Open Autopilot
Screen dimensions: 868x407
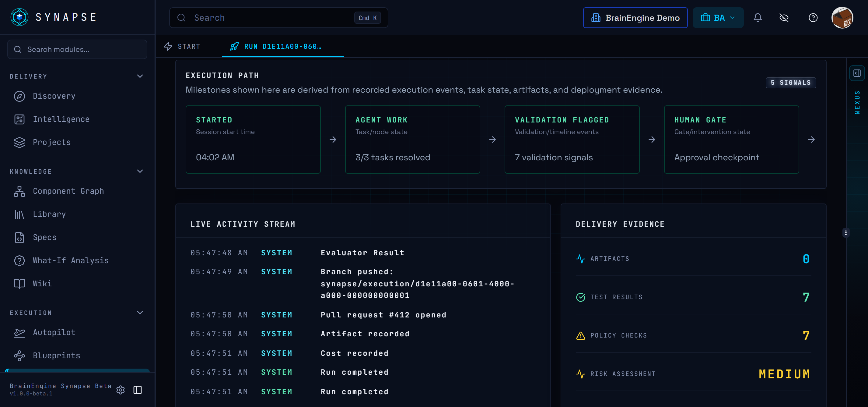pos(77,332)
